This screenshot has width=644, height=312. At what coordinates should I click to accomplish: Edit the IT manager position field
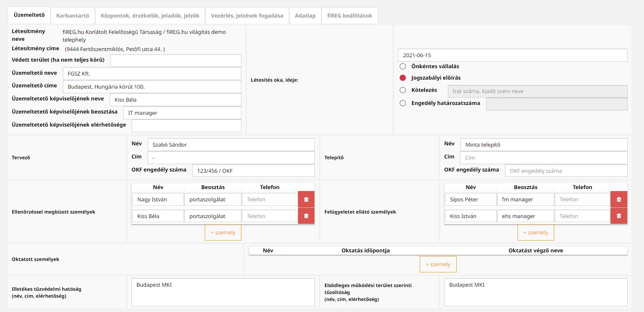[182, 113]
